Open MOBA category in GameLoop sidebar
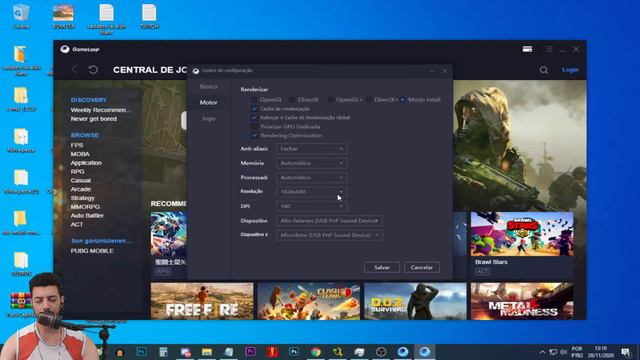The height and width of the screenshot is (360, 640). 80,154
